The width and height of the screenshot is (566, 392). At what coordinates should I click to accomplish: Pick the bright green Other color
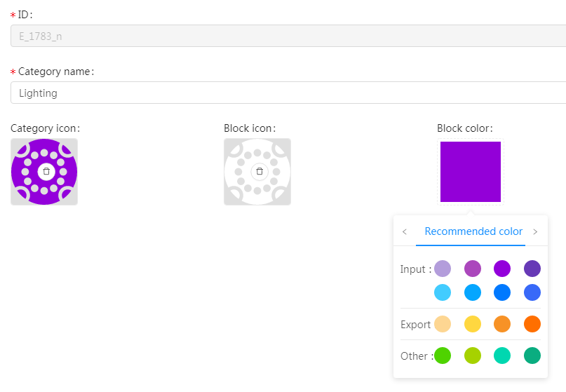click(x=443, y=356)
